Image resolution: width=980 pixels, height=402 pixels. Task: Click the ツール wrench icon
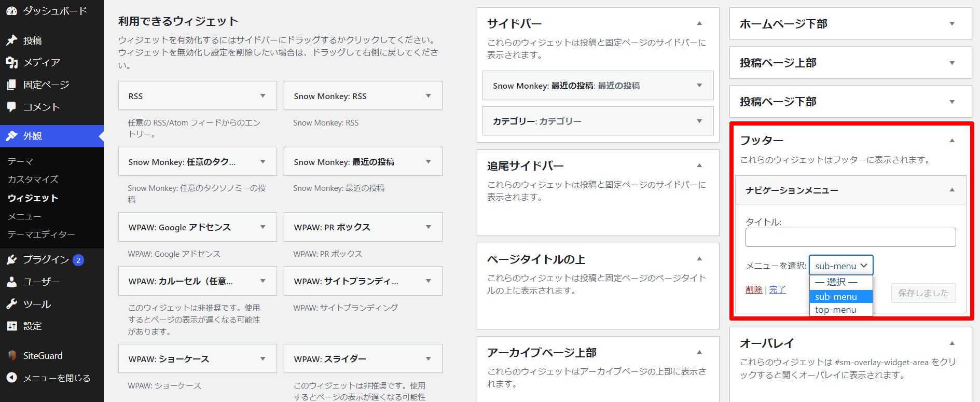point(11,304)
